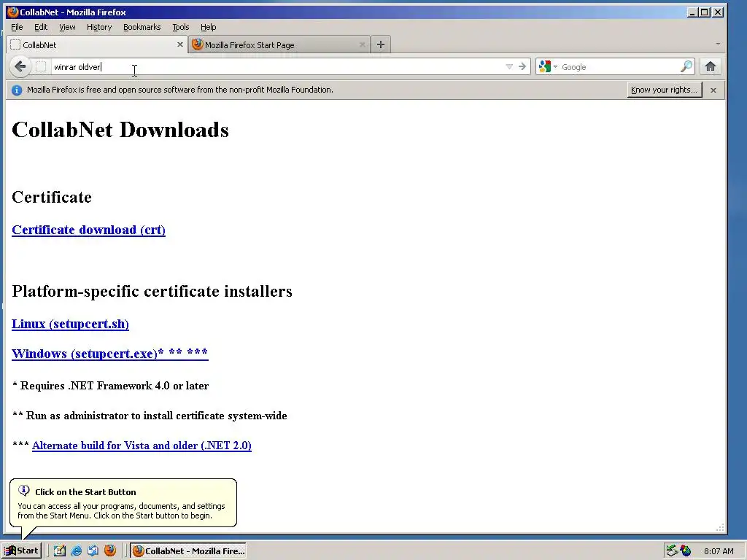Open the Help menu
The width and height of the screenshot is (747, 560).
tap(208, 27)
